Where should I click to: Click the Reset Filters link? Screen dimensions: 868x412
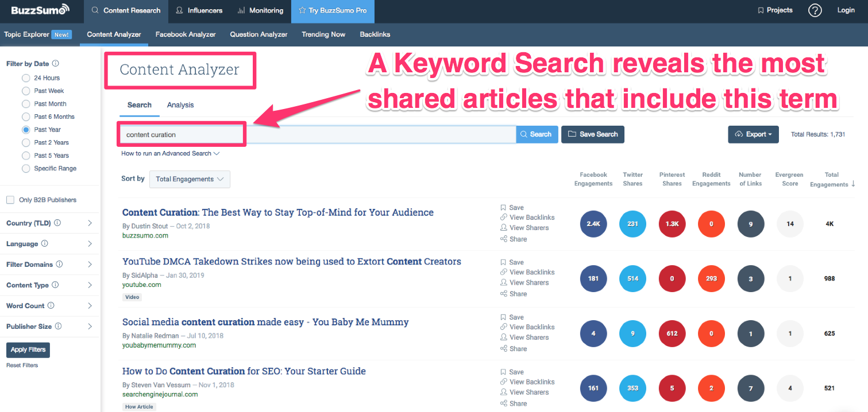(22, 365)
